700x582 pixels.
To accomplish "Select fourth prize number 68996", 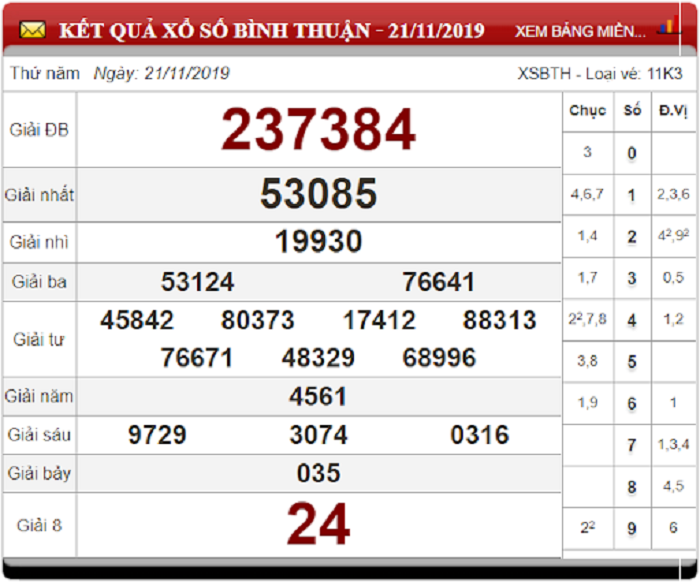I will (439, 358).
